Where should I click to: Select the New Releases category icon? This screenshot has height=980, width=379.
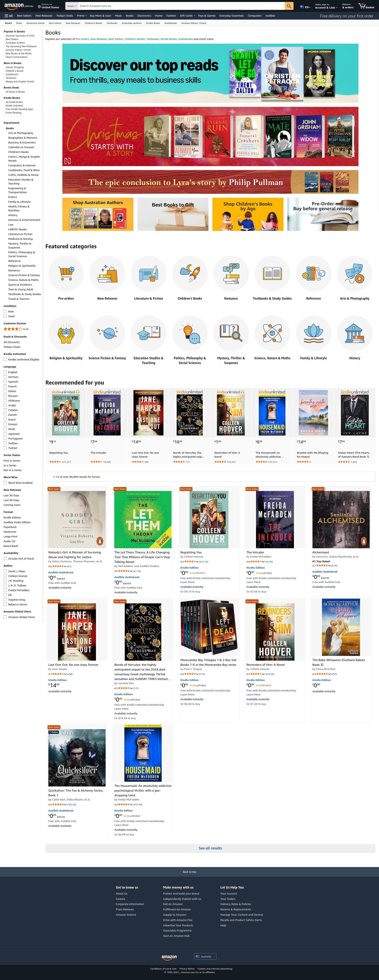click(x=107, y=274)
